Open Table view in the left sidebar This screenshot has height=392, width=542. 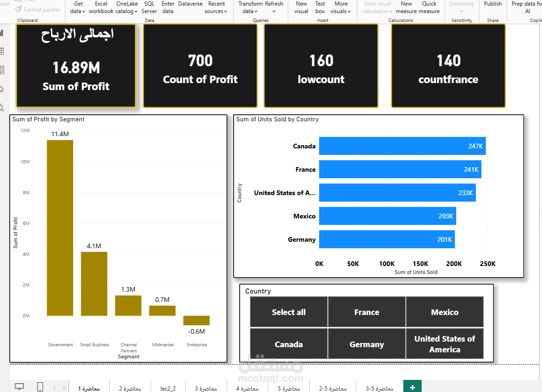pos(2,51)
